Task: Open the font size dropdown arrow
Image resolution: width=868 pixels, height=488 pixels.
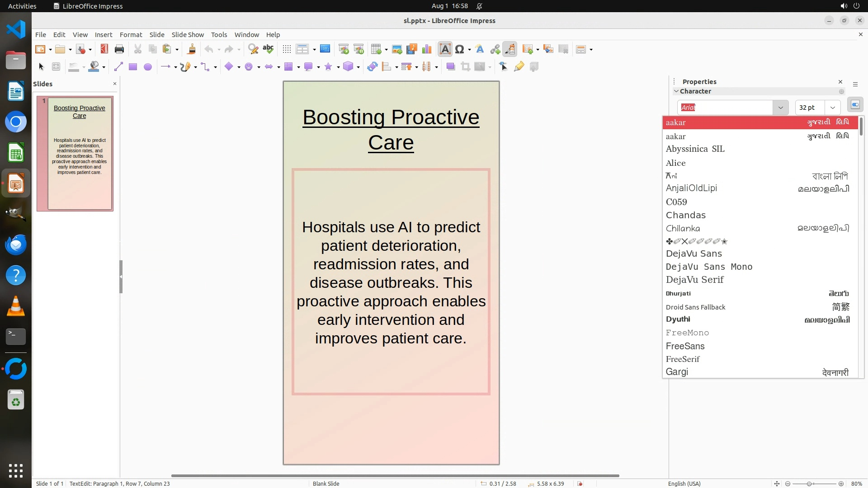Action: tap(832, 108)
